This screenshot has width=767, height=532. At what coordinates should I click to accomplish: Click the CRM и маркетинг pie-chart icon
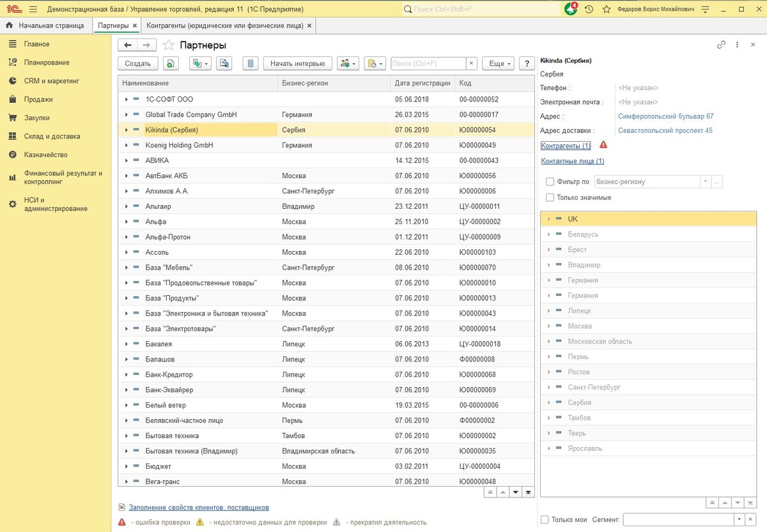click(x=12, y=81)
